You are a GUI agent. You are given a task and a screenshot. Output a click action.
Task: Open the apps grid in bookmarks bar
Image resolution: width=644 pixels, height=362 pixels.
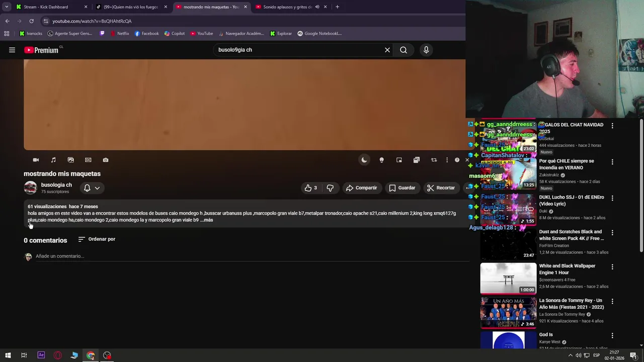click(x=7, y=34)
